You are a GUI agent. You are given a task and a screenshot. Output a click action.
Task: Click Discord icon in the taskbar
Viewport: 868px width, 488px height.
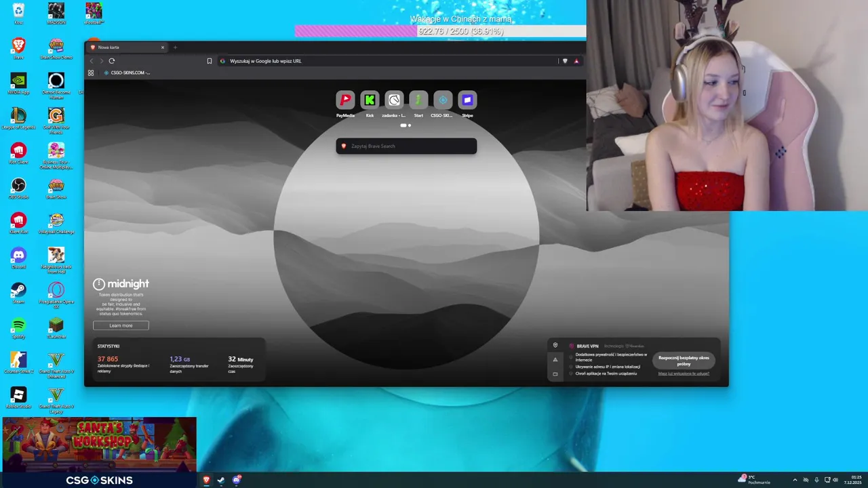(236, 480)
